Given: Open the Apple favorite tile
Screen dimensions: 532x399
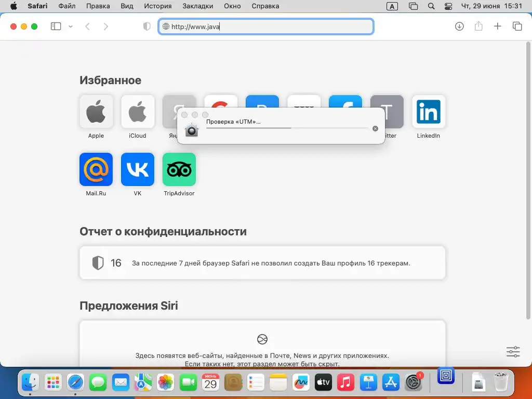Looking at the screenshot, I should (x=96, y=112).
